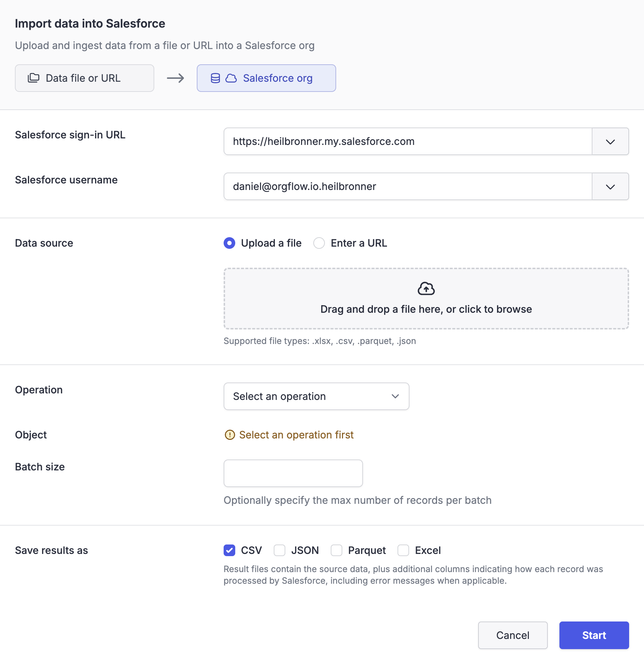Viewport: 644px width, 664px height.
Task: Click the folder icon beside Data file or URL
Action: [33, 78]
